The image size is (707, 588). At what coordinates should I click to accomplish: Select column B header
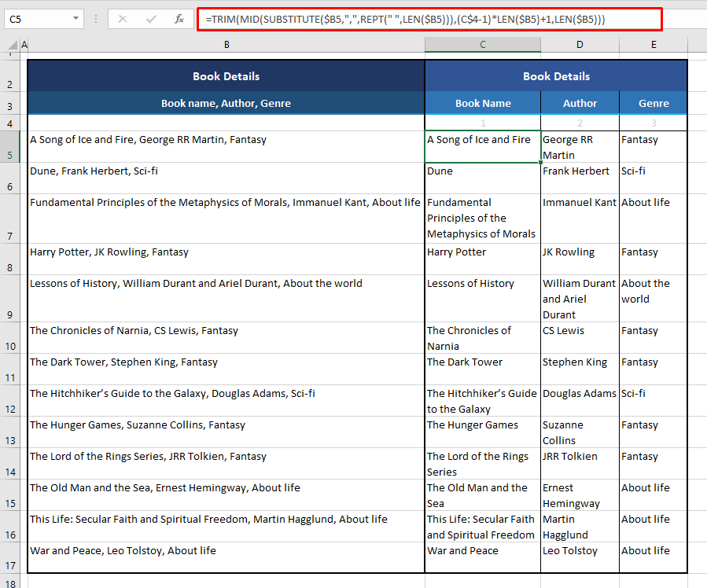coord(226,45)
